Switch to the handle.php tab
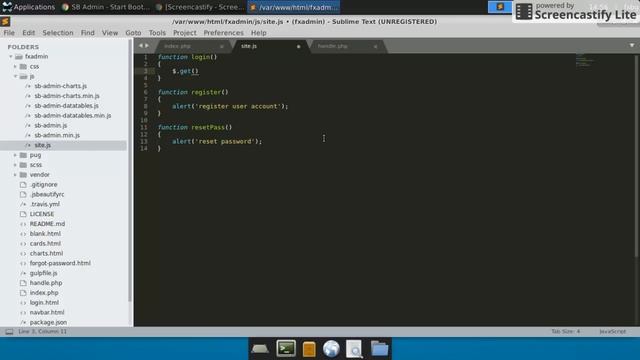 click(333, 46)
